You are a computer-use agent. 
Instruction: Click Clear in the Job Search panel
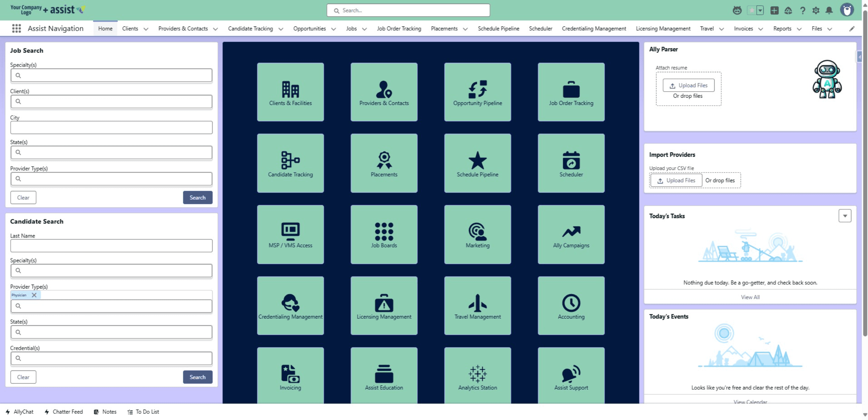point(23,198)
